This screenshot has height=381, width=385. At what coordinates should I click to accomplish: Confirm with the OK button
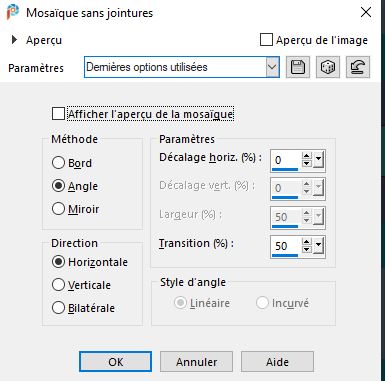(x=115, y=362)
